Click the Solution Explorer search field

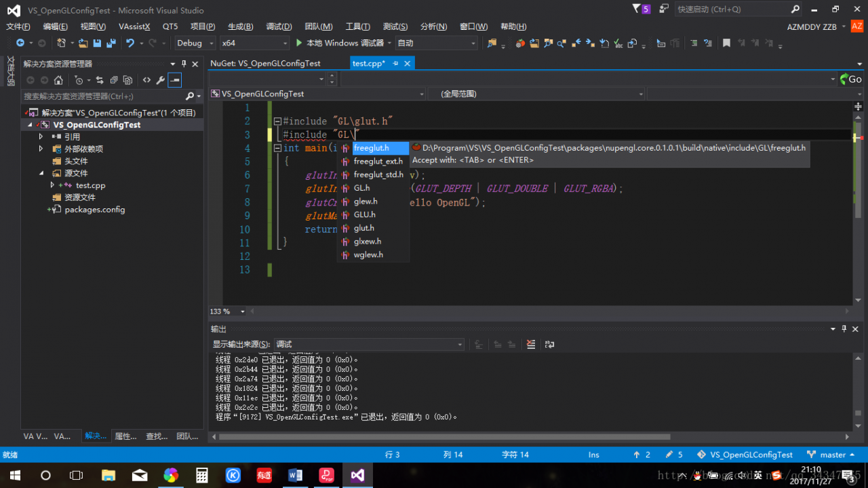pyautogui.click(x=102, y=96)
